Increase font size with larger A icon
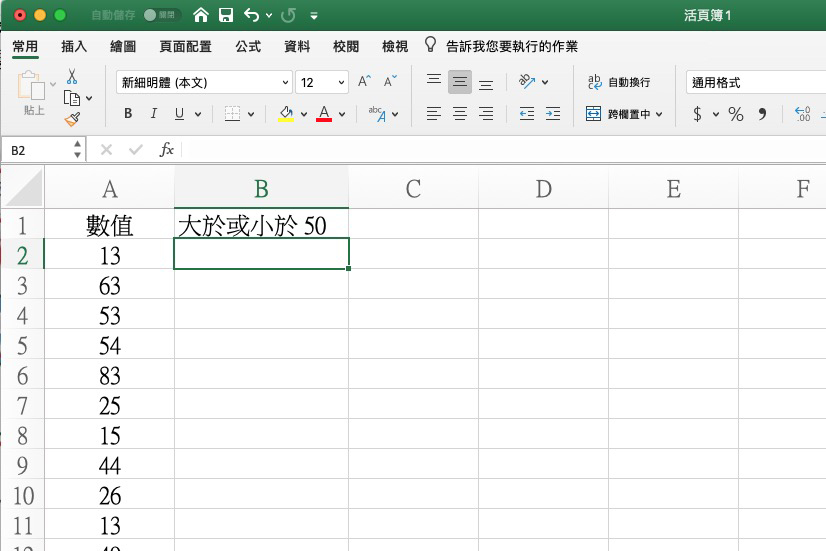 364,82
